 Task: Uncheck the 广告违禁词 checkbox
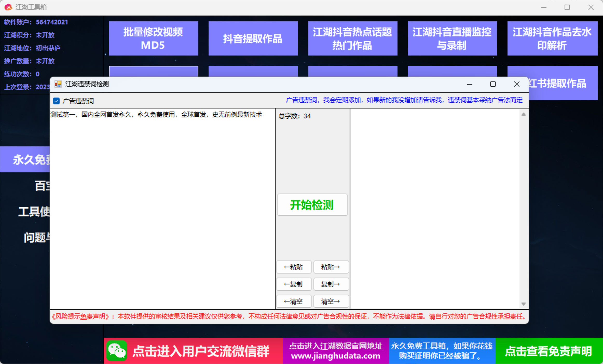[56, 101]
